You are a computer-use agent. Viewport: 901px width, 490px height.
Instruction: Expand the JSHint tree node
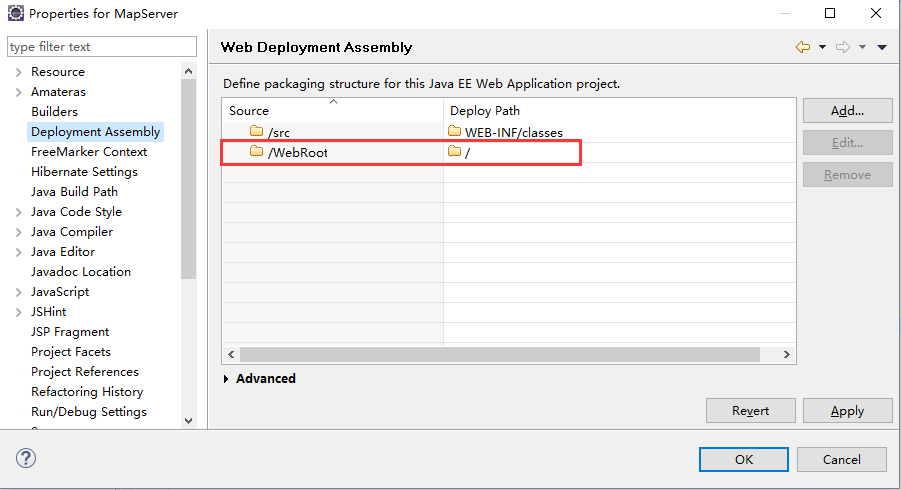pyautogui.click(x=18, y=312)
